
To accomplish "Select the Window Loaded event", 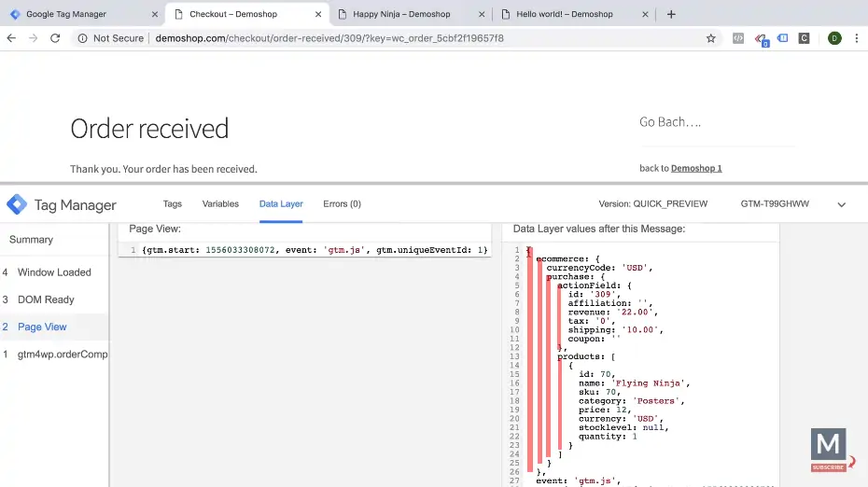I will [x=54, y=272].
